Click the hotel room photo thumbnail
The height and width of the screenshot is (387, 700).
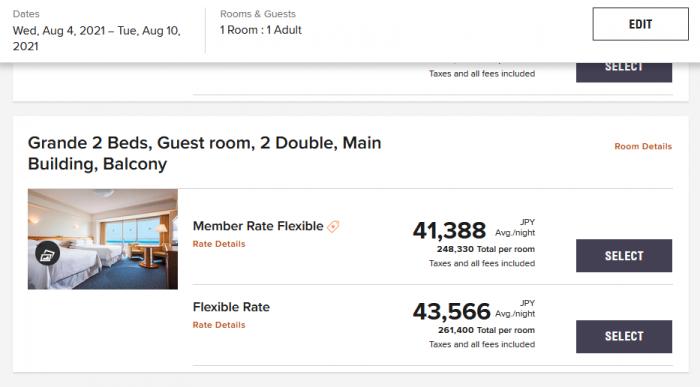tap(103, 239)
